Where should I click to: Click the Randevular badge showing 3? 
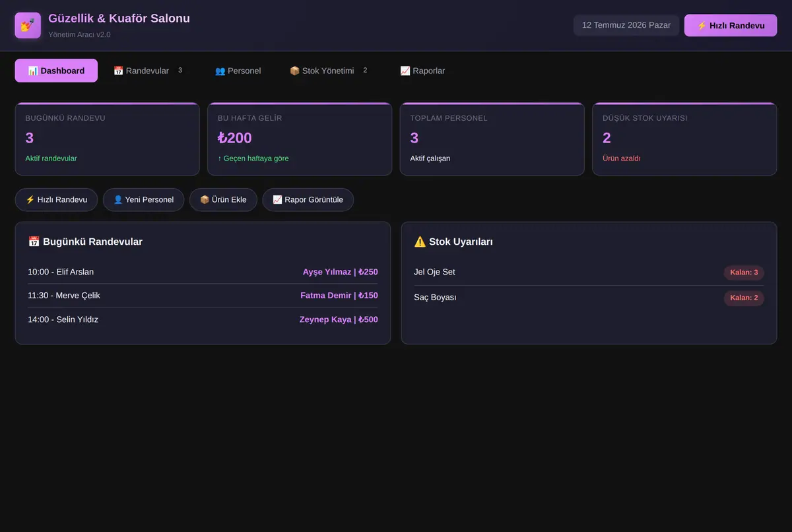click(x=180, y=70)
